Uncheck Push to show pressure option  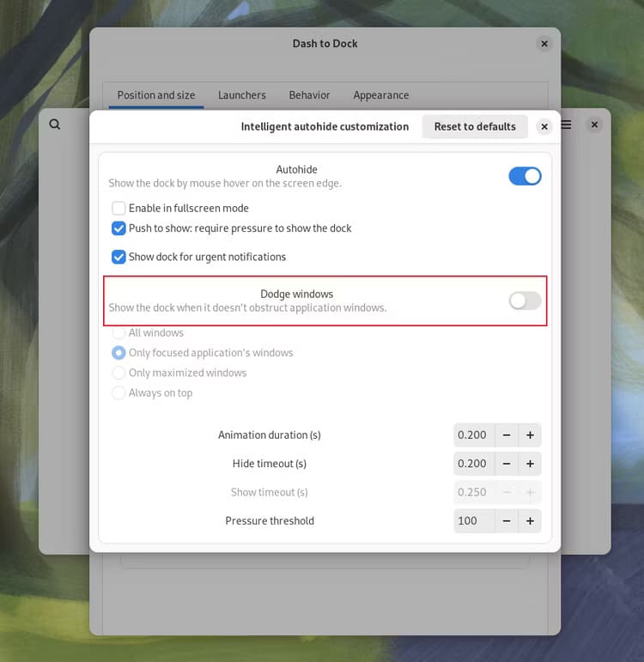[x=118, y=228]
